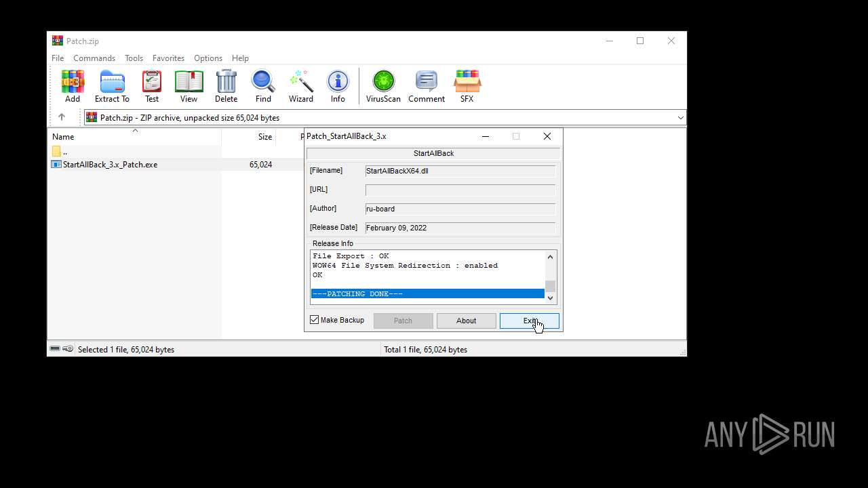The height and width of the screenshot is (488, 868).
Task: Close the WinRAR Patch.zip window
Action: pos(671,41)
